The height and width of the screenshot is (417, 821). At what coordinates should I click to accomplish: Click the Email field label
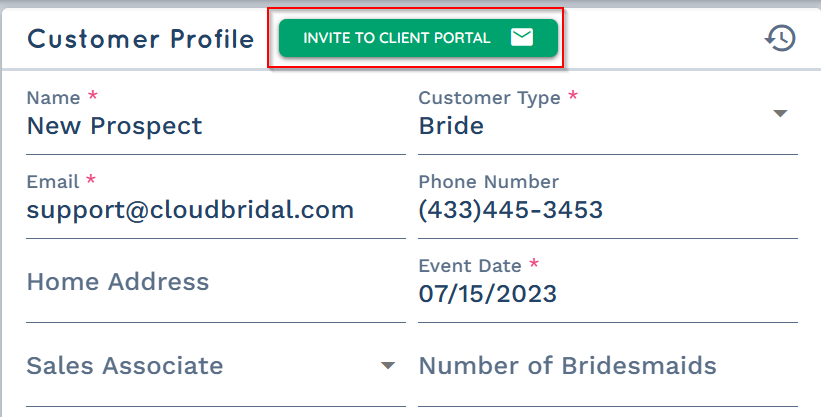point(53,181)
